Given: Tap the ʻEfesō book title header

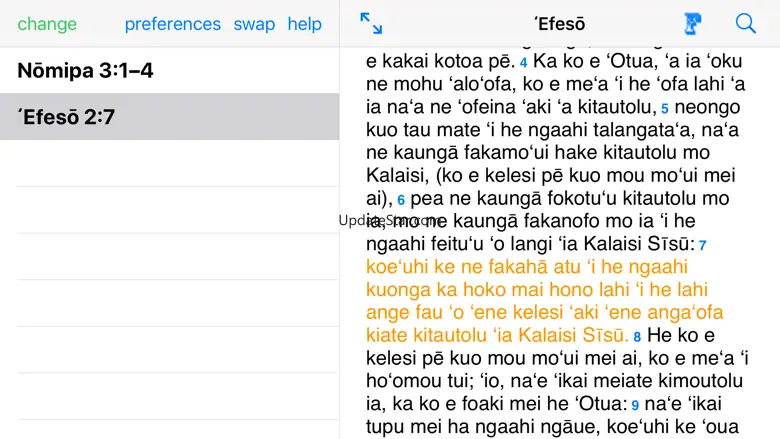Looking at the screenshot, I should point(560,23).
